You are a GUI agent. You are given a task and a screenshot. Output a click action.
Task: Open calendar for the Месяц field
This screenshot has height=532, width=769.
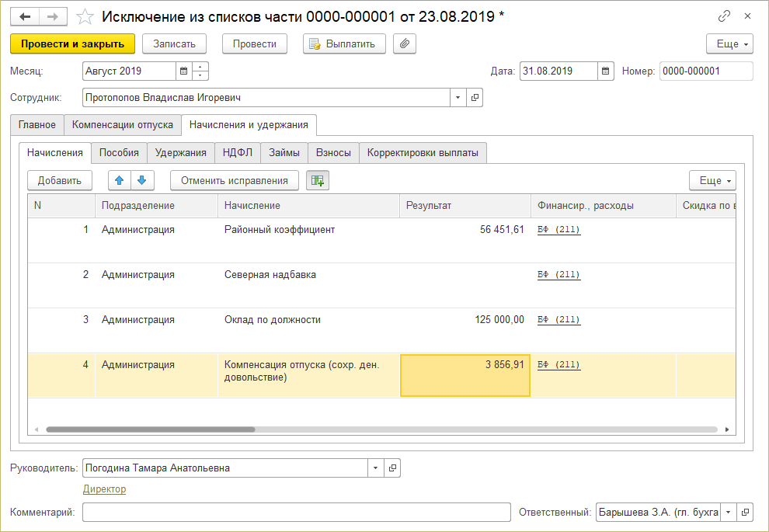pos(184,71)
